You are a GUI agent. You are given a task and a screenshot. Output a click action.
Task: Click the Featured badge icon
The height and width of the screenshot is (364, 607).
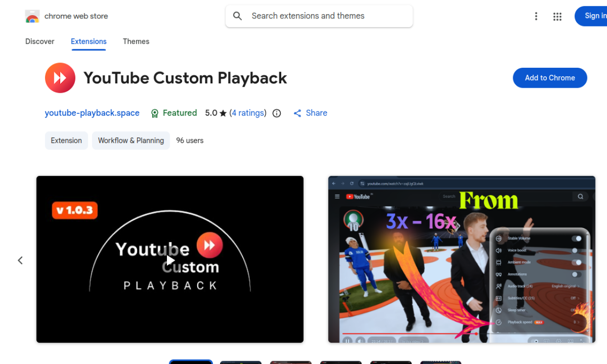pos(155,113)
